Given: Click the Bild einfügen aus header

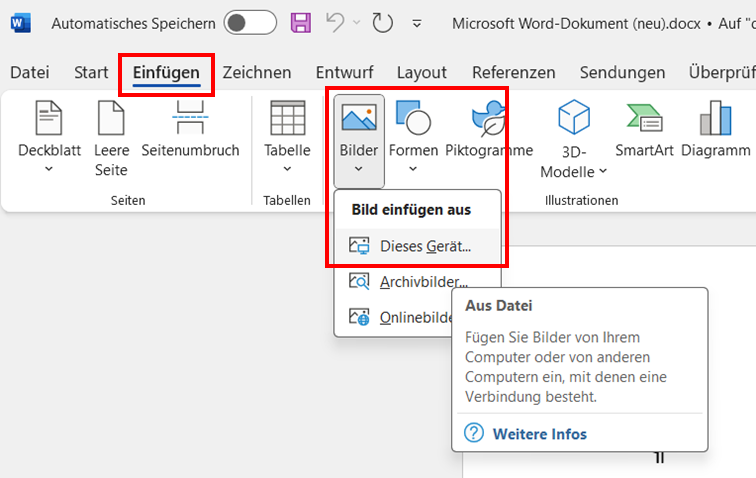Looking at the screenshot, I should click(x=411, y=210).
